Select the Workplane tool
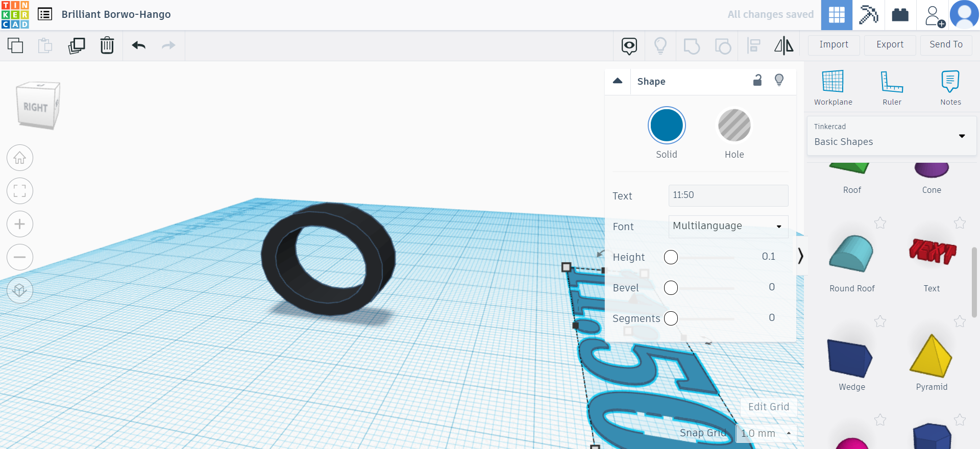This screenshot has width=980, height=449. (833, 87)
